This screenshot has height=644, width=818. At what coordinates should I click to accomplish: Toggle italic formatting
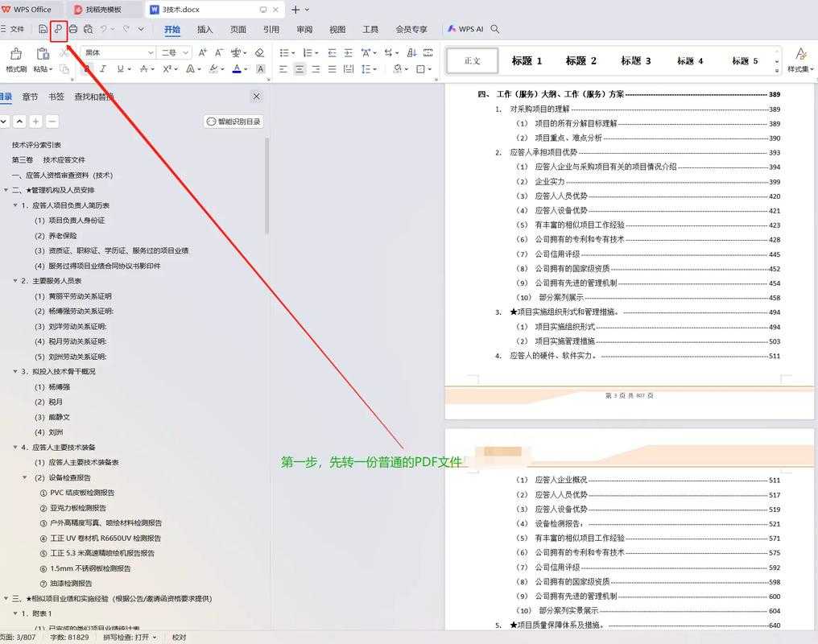(103, 69)
